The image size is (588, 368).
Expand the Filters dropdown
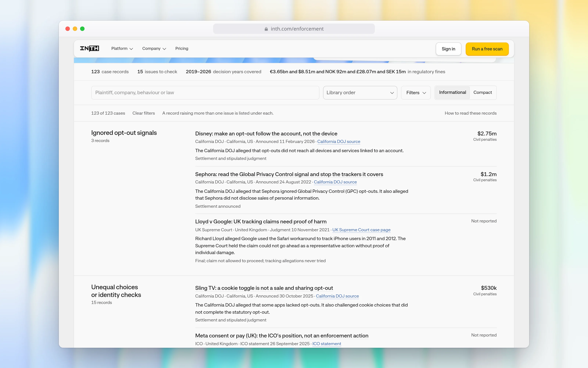416,93
